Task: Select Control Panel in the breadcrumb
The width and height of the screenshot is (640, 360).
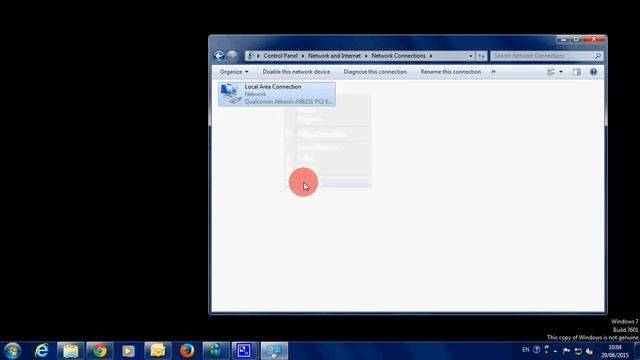Action: 280,56
